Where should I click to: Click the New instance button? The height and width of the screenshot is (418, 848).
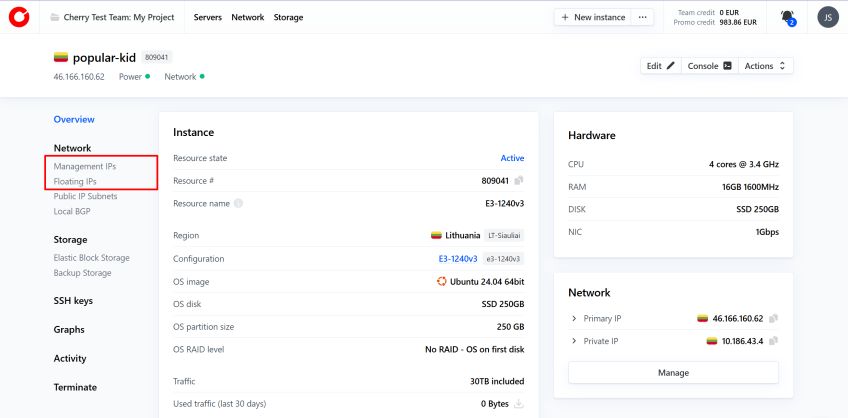pos(594,17)
